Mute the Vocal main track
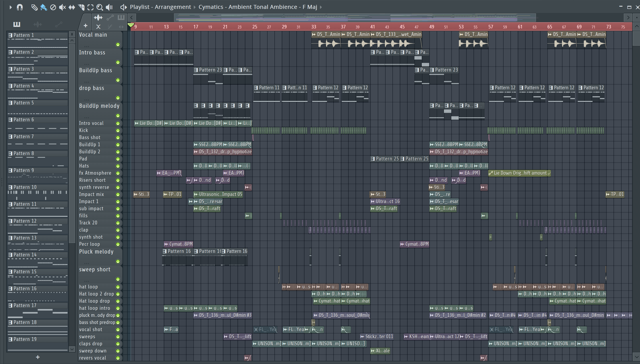 118,44
